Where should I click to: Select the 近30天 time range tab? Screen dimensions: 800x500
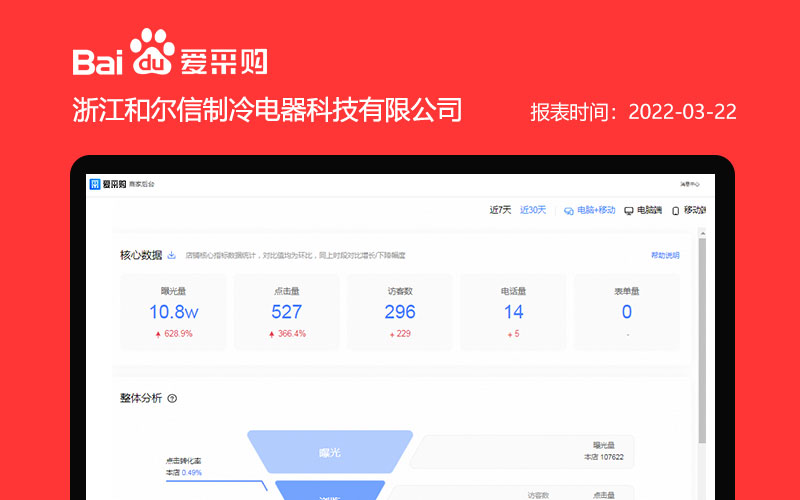(x=533, y=210)
